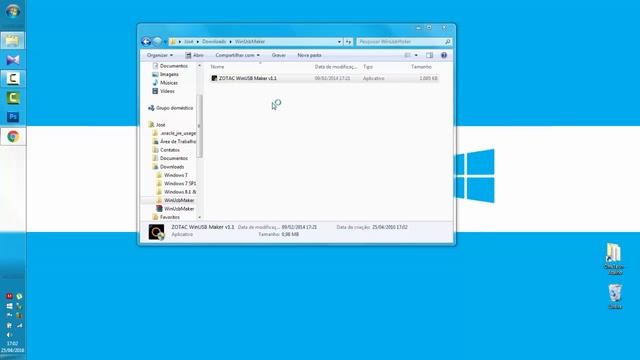Image resolution: width=640 pixels, height=360 pixels.
Task: Open Photoshop from the taskbar
Action: (x=13, y=117)
